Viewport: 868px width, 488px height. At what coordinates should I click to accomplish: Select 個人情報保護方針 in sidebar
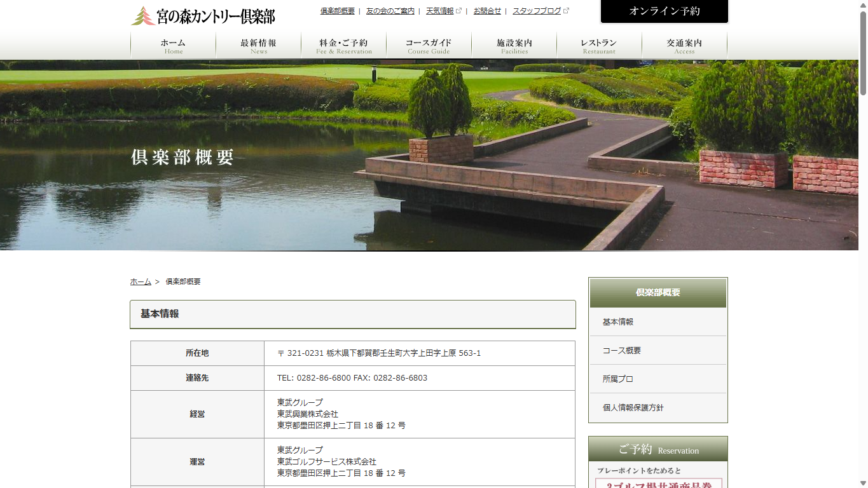[x=658, y=408]
